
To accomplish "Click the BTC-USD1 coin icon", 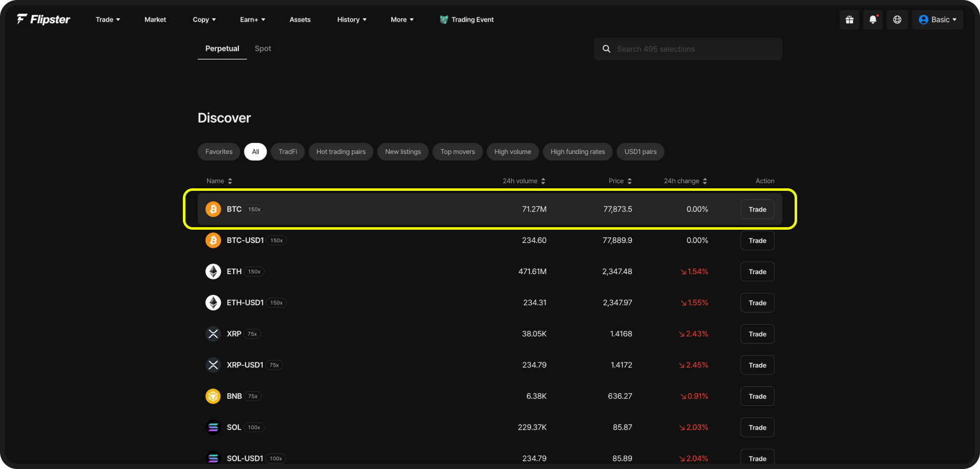I will click(x=213, y=240).
